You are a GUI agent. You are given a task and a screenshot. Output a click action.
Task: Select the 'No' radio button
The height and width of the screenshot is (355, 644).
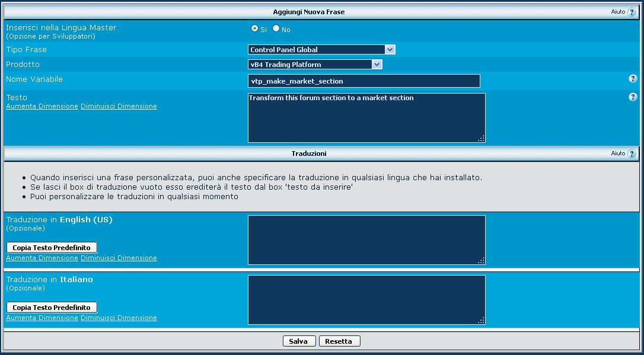tap(276, 28)
